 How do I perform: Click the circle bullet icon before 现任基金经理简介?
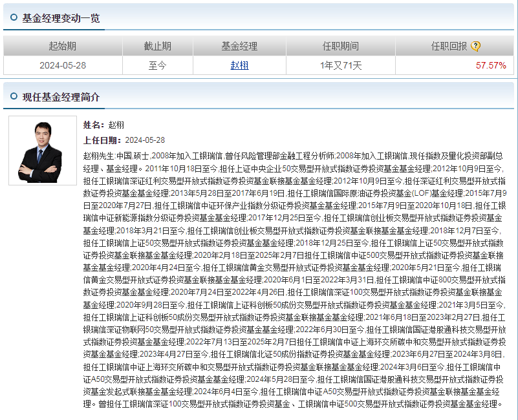click(x=14, y=96)
